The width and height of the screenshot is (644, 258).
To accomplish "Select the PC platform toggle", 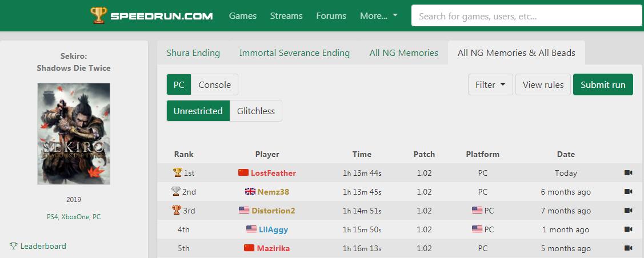I will [179, 85].
